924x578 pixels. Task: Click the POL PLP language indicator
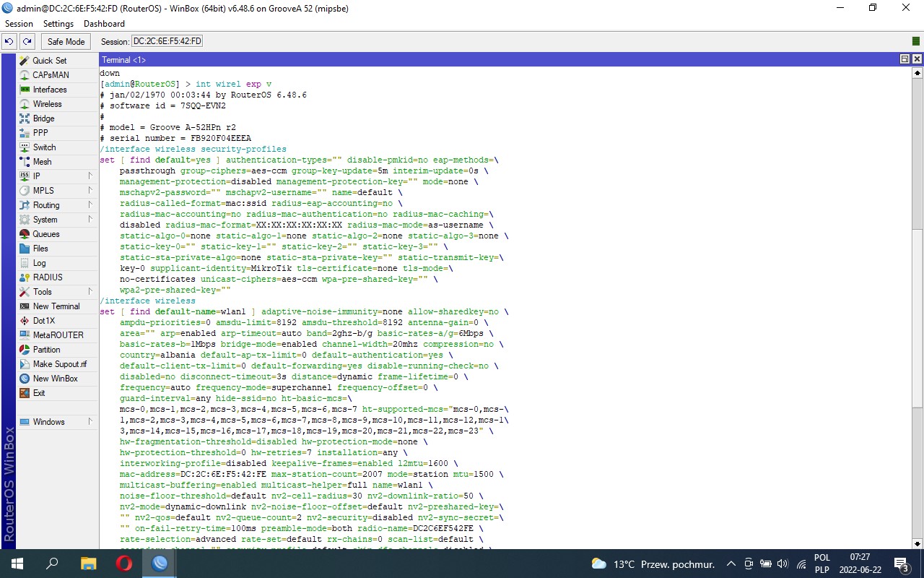821,564
